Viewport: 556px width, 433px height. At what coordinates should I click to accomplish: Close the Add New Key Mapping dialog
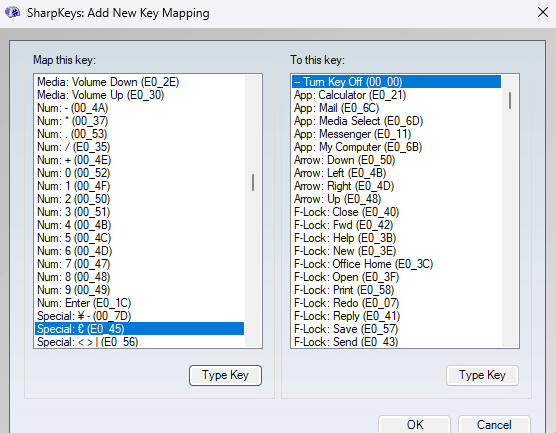click(542, 13)
